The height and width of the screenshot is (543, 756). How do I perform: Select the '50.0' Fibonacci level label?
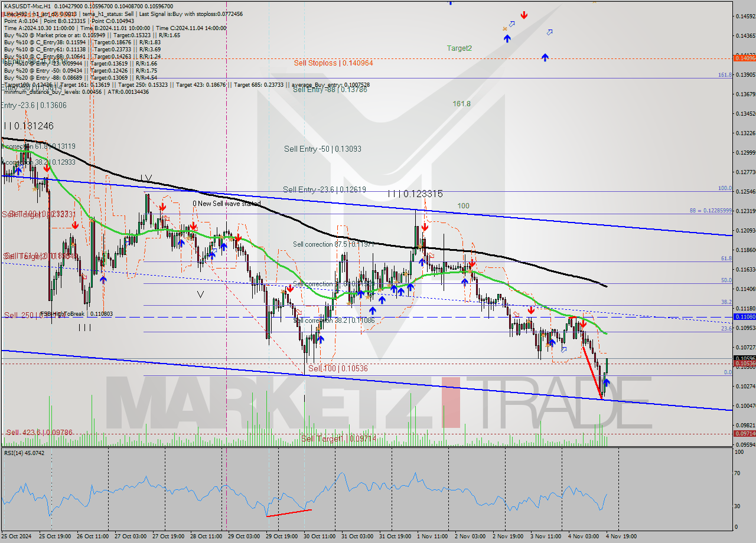[726, 280]
